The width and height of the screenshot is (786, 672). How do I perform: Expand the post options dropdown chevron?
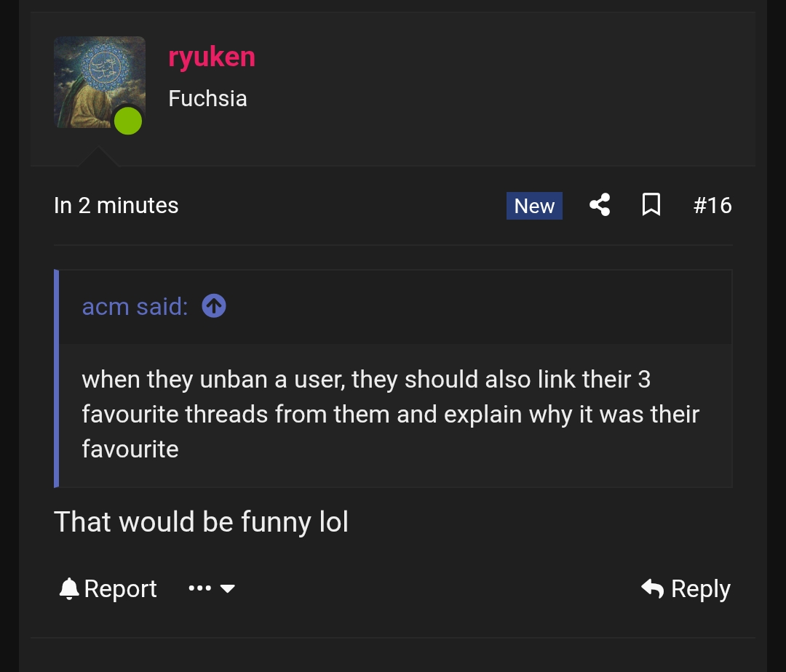(228, 589)
